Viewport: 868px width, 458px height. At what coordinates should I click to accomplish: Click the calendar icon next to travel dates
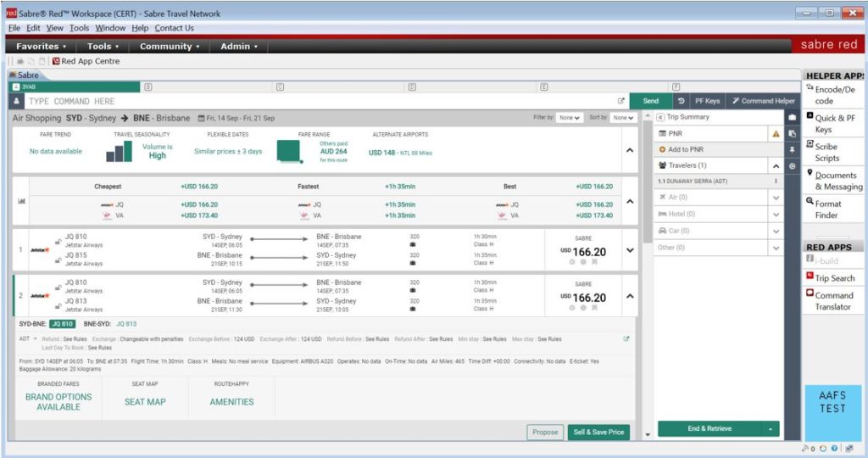pos(202,118)
